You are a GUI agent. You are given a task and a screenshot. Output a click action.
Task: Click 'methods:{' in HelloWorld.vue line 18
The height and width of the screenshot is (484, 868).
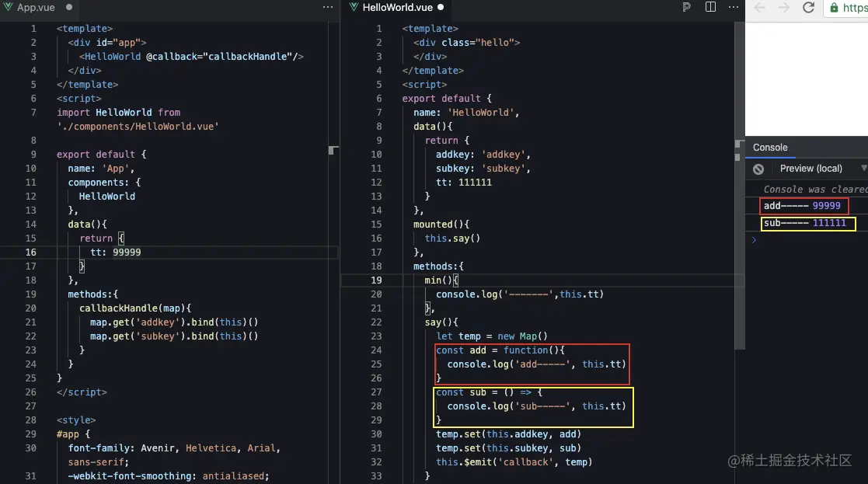click(438, 266)
